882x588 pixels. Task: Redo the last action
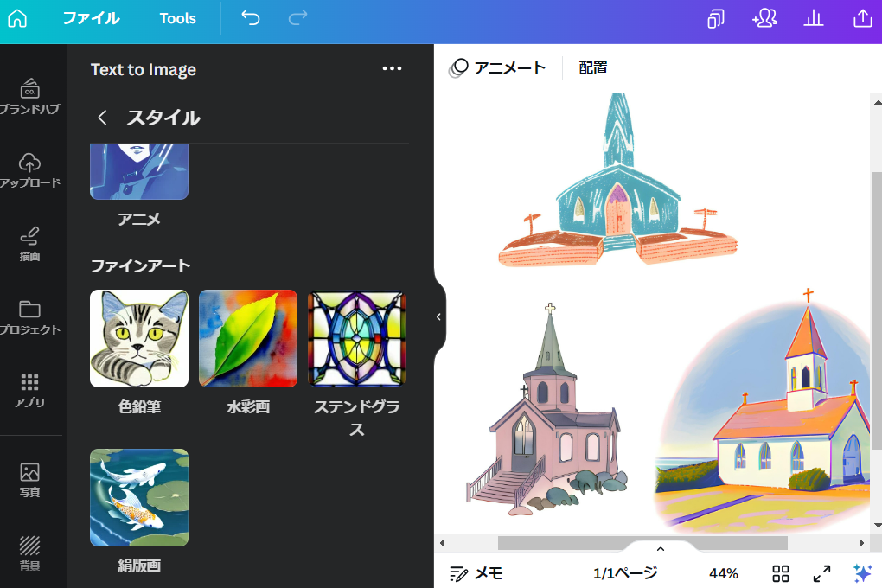point(297,18)
